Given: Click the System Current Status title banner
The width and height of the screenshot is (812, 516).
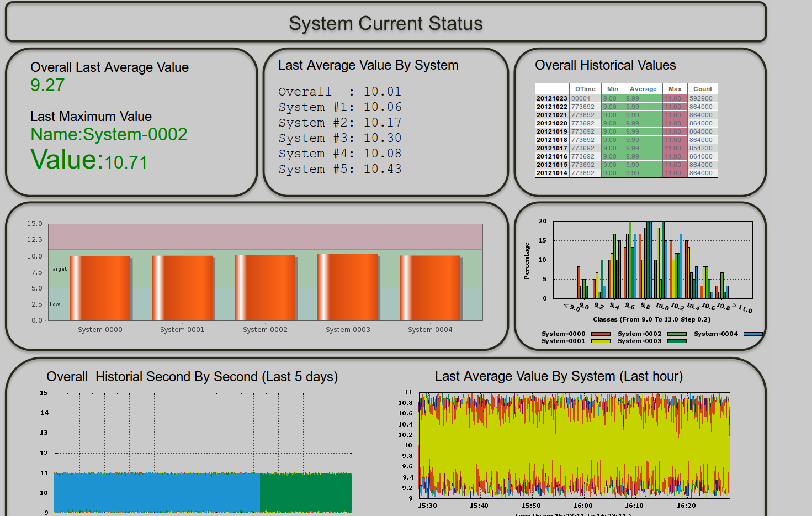Looking at the screenshot, I should 386,23.
